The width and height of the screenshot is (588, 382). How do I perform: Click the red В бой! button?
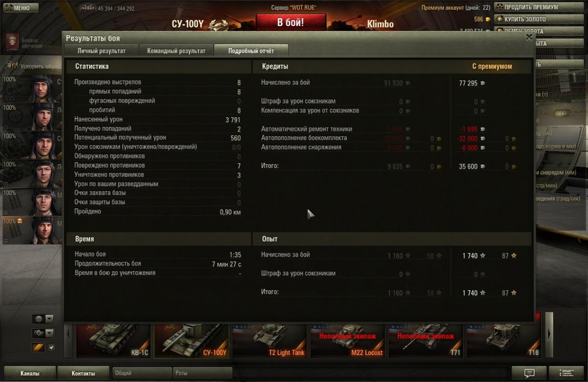click(291, 23)
